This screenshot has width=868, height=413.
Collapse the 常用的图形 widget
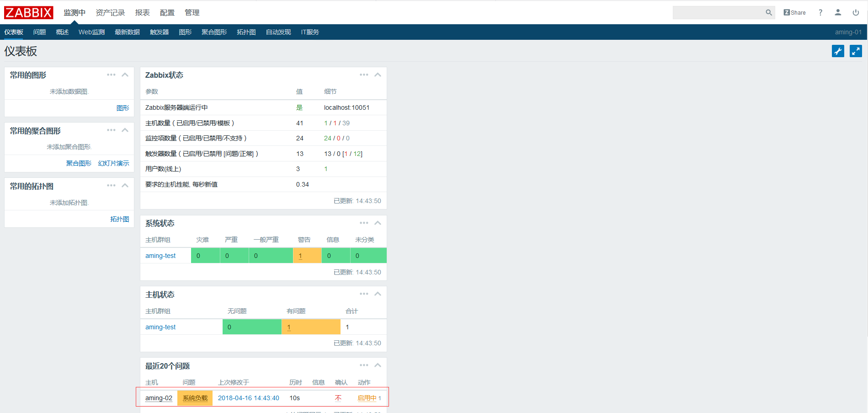(125, 75)
